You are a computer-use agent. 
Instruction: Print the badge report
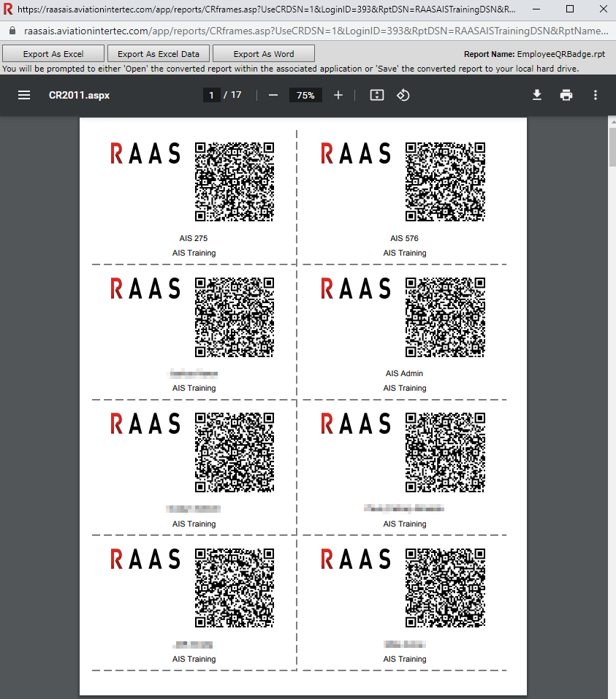[x=566, y=95]
